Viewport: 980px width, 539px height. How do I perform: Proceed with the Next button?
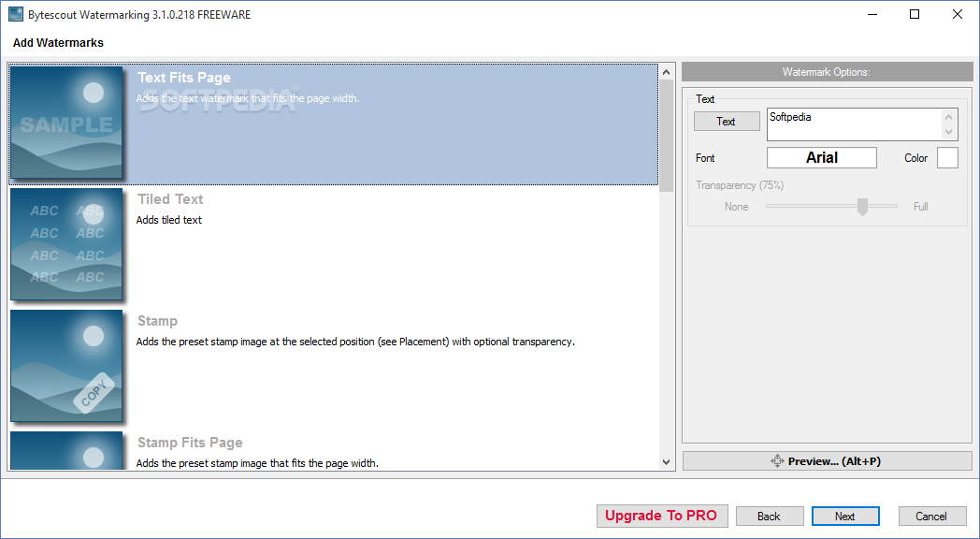point(845,517)
